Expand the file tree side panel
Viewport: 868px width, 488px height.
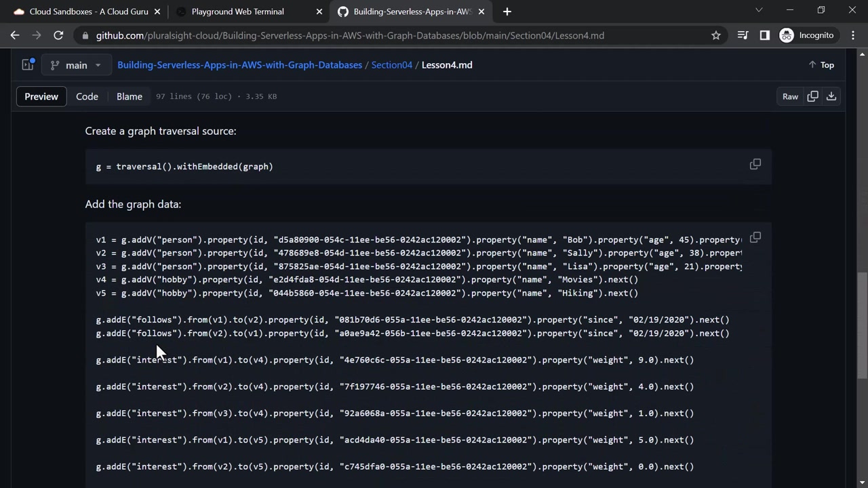point(28,65)
